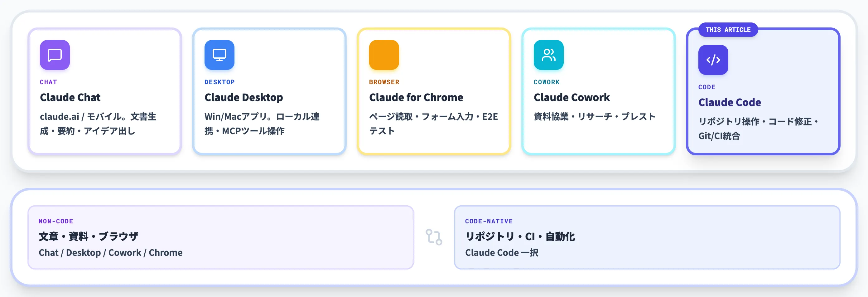
Task: Click the blue desktop monitor icon
Action: tap(219, 55)
